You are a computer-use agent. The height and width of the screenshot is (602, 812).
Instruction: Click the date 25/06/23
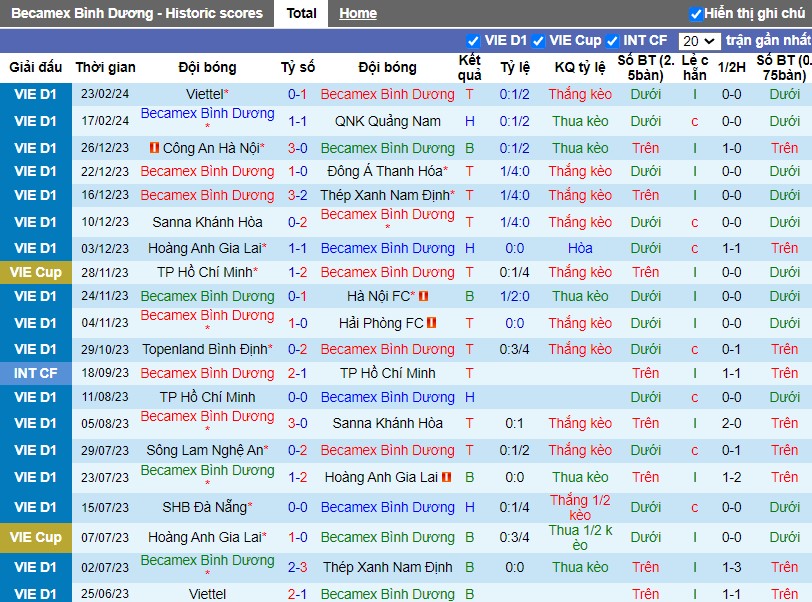coord(105,594)
